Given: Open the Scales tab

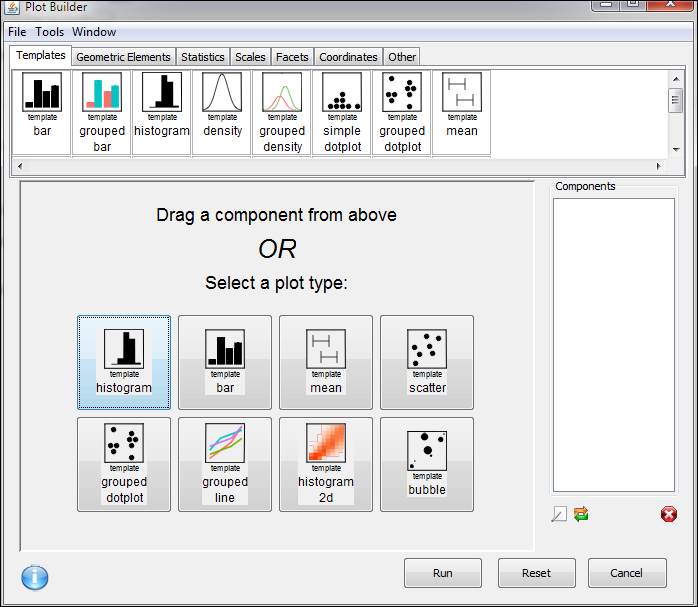Looking at the screenshot, I should coord(250,57).
